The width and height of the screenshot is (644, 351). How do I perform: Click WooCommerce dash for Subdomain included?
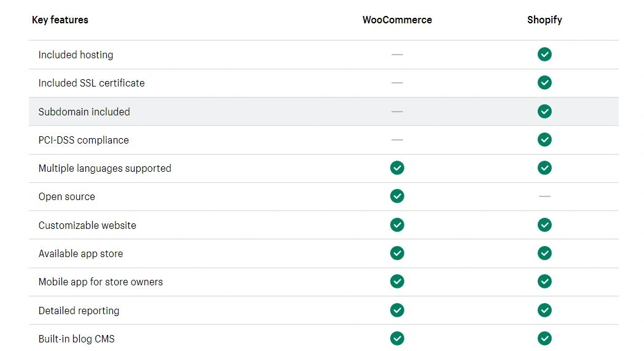click(x=397, y=112)
